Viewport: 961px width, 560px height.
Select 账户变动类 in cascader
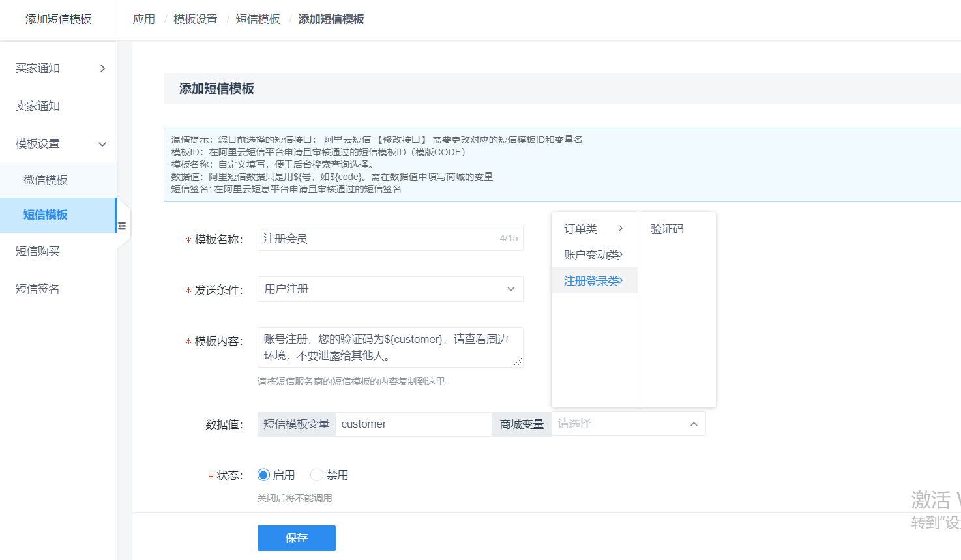click(594, 255)
